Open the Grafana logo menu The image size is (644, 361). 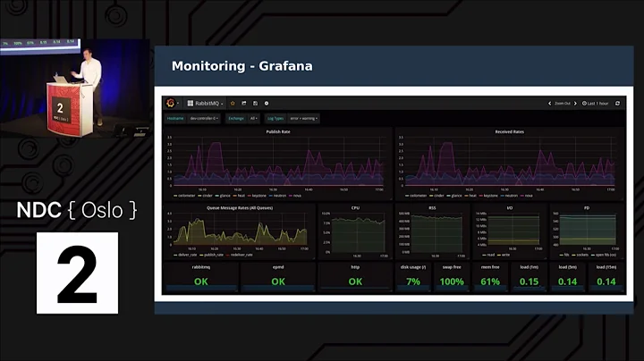(172, 104)
